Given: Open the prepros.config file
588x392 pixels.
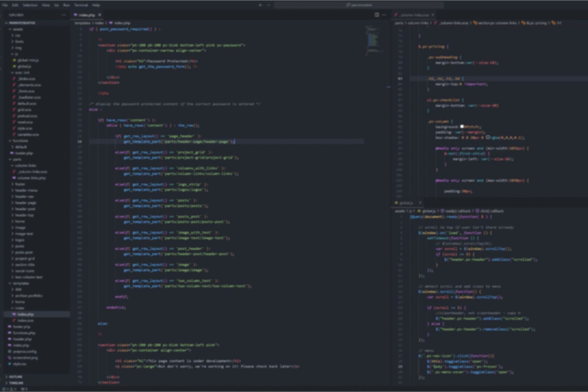Looking at the screenshot, I should coord(24,351).
